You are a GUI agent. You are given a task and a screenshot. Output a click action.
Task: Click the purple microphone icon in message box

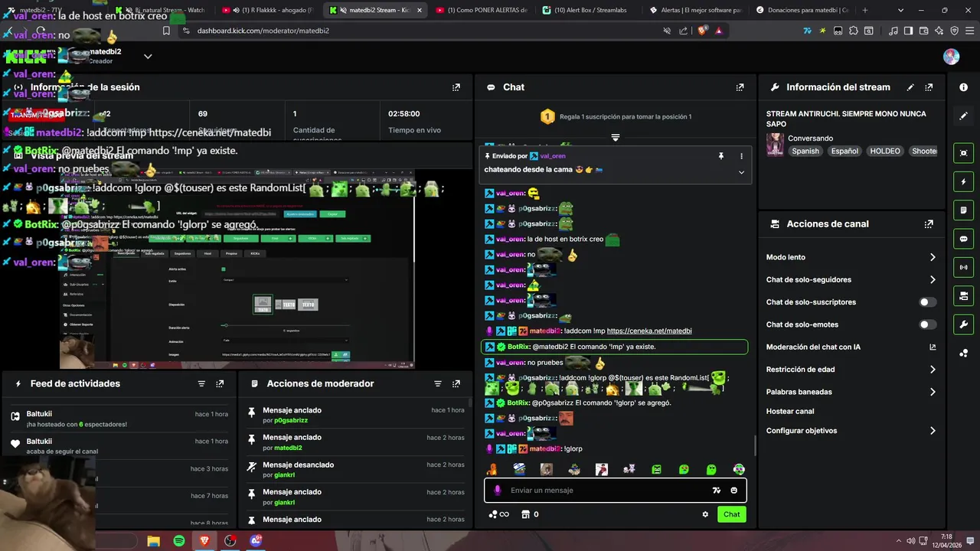[x=498, y=491]
